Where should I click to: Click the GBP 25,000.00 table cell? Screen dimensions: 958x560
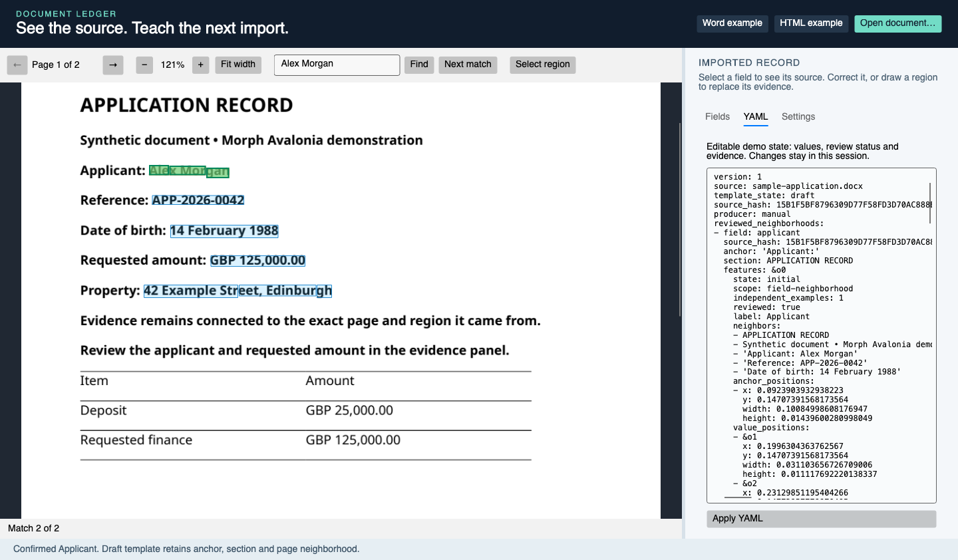point(350,410)
